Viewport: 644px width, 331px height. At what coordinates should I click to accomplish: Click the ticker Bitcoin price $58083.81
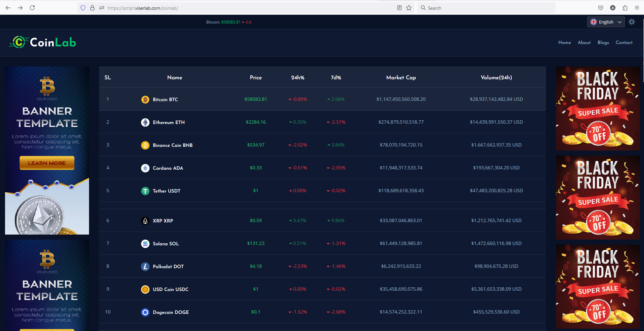pyautogui.click(x=231, y=22)
